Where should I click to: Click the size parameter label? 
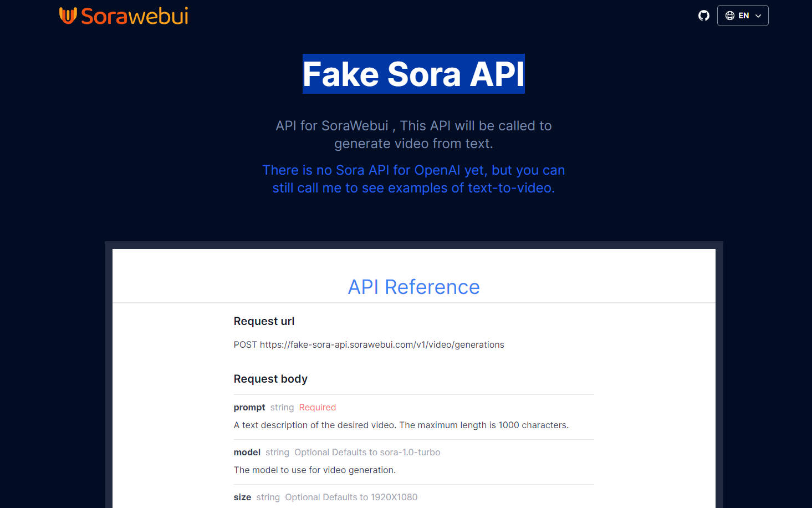242,497
